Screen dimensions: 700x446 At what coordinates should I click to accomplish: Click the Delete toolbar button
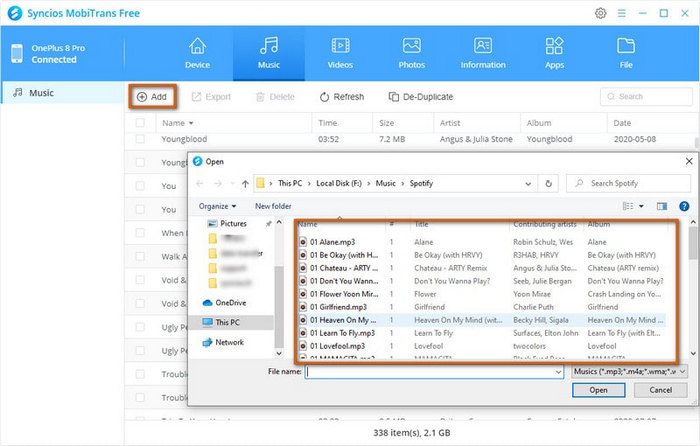[x=275, y=97]
